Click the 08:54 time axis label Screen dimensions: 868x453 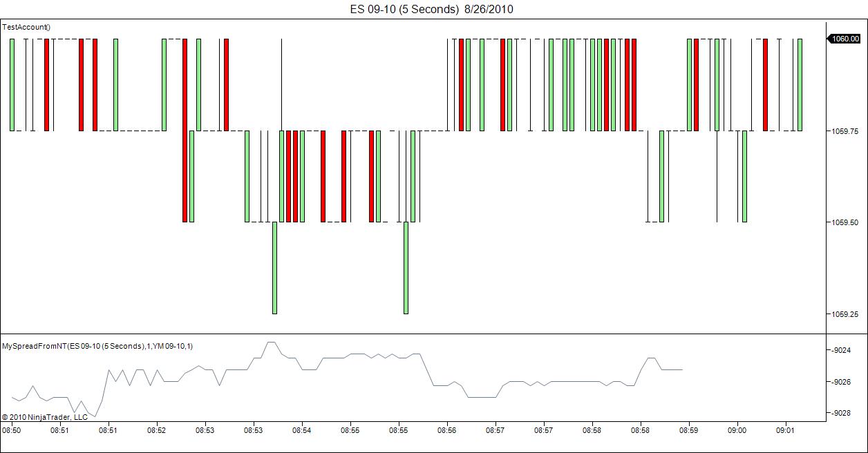coord(302,430)
